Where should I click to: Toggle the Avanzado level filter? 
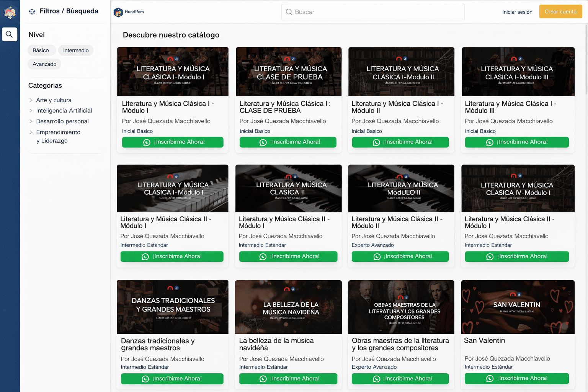(x=44, y=64)
